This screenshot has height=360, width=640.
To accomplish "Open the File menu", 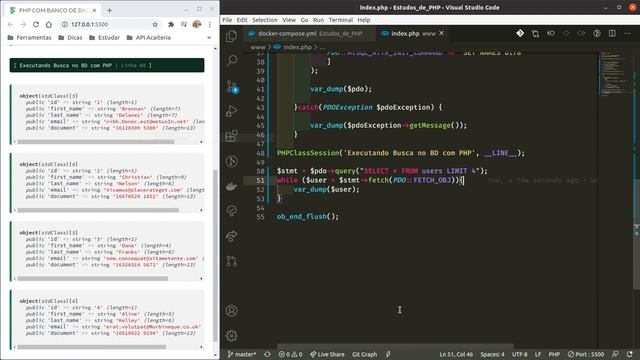I will click(227, 20).
